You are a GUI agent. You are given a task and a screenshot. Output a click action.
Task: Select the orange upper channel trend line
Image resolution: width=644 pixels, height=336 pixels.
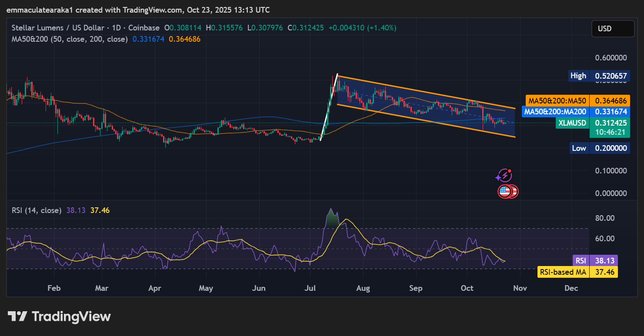pos(426,92)
